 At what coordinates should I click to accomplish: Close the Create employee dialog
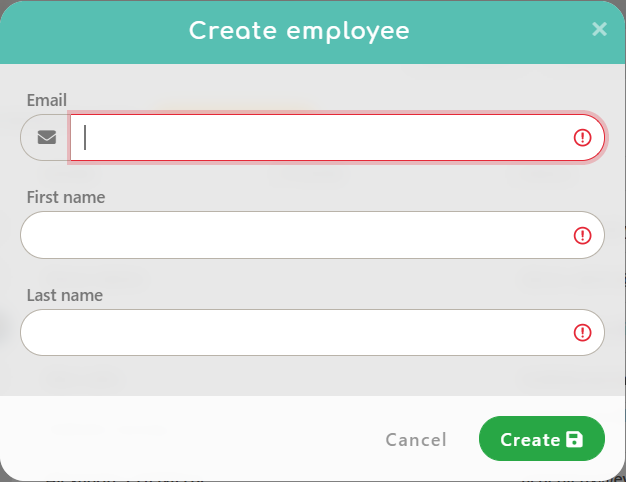[599, 29]
